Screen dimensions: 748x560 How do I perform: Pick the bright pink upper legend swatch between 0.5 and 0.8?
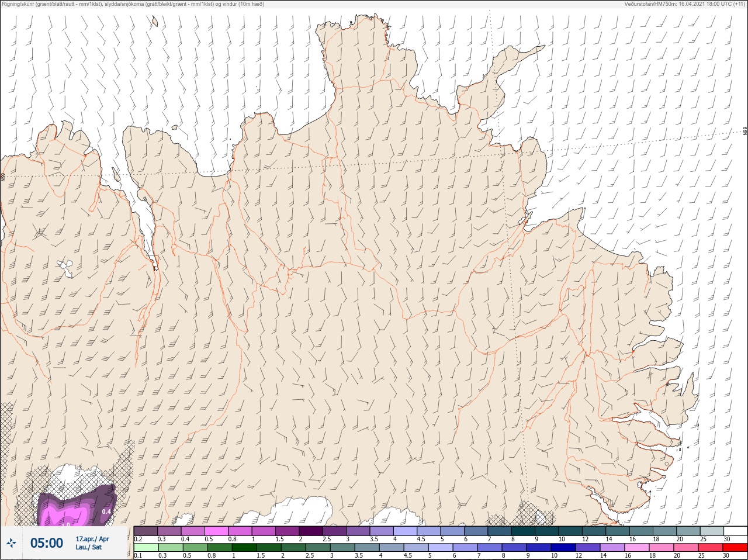pyautogui.click(x=217, y=531)
